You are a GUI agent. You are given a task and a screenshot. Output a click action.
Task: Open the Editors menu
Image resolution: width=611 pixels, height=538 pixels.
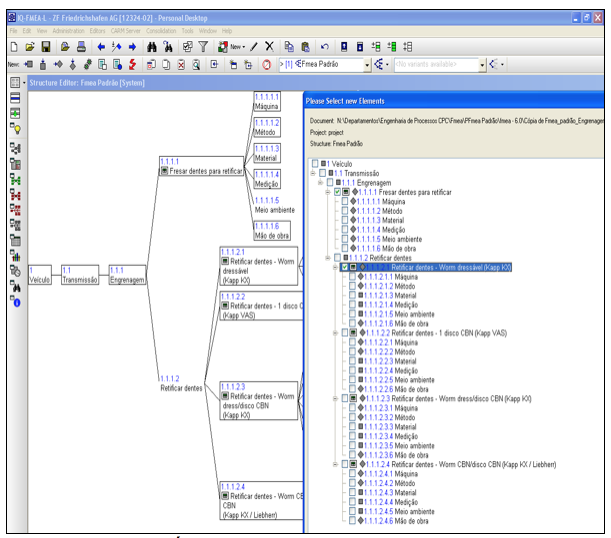[97, 31]
